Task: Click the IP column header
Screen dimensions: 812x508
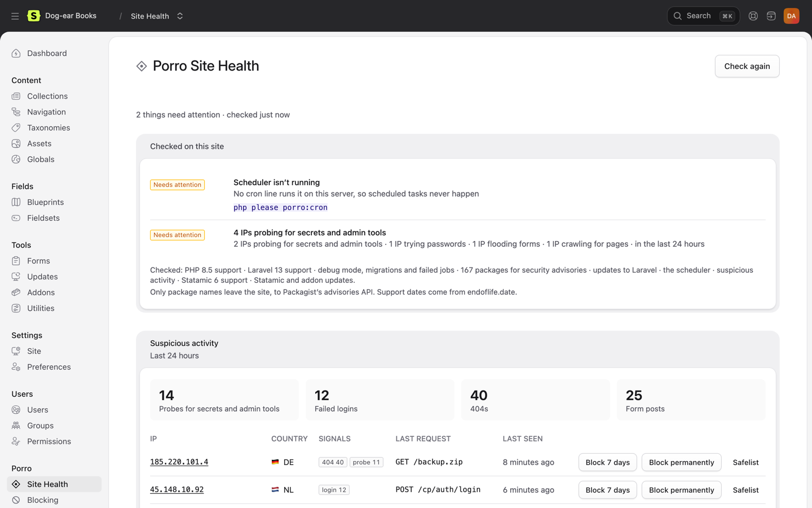Action: tap(153, 439)
